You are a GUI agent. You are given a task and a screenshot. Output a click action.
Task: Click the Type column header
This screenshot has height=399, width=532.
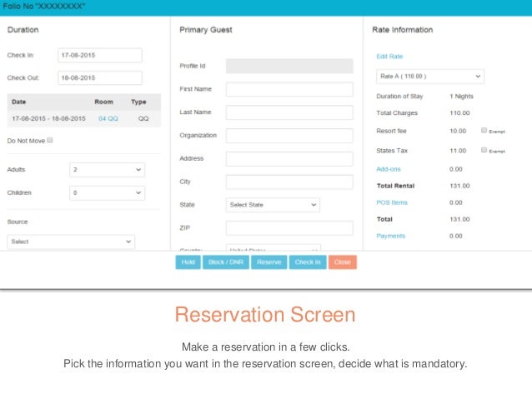point(138,102)
